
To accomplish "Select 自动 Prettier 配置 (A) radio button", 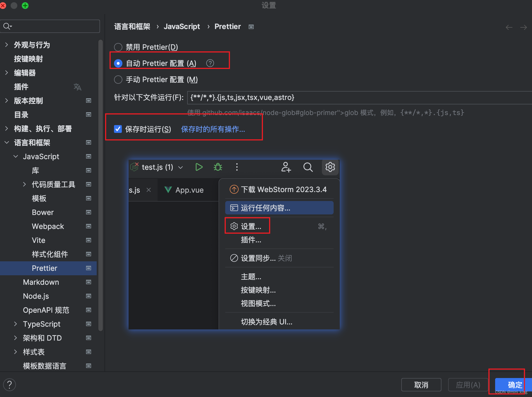I will point(118,63).
